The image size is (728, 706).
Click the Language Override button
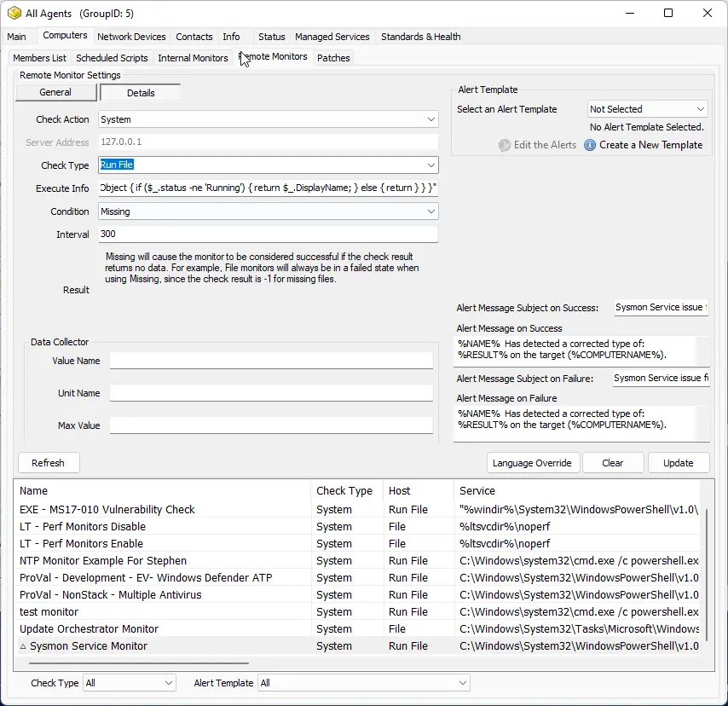coord(532,463)
